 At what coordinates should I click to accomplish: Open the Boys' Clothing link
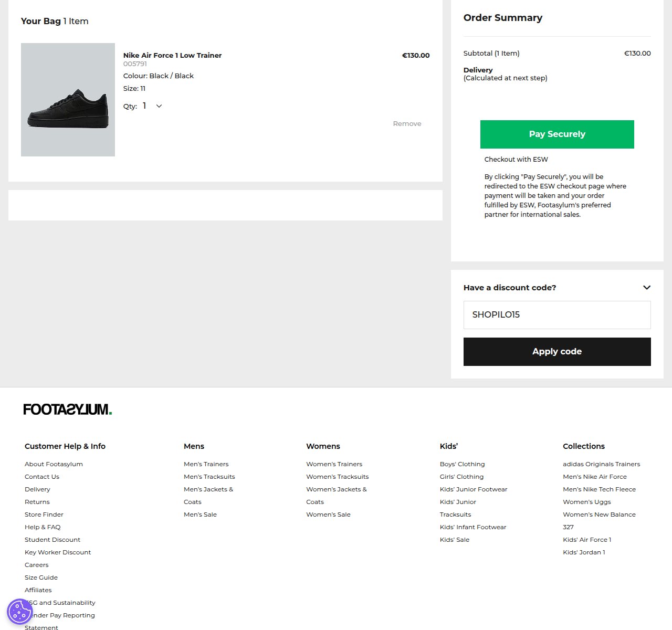click(x=463, y=464)
